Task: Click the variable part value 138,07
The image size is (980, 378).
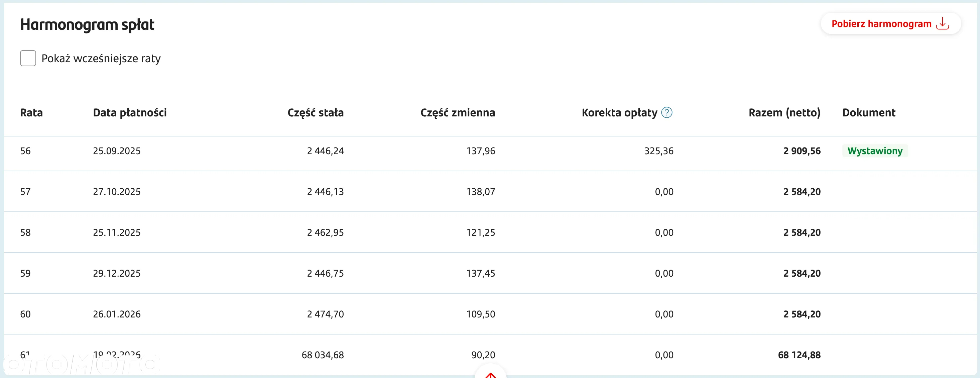Action: pyautogui.click(x=481, y=191)
